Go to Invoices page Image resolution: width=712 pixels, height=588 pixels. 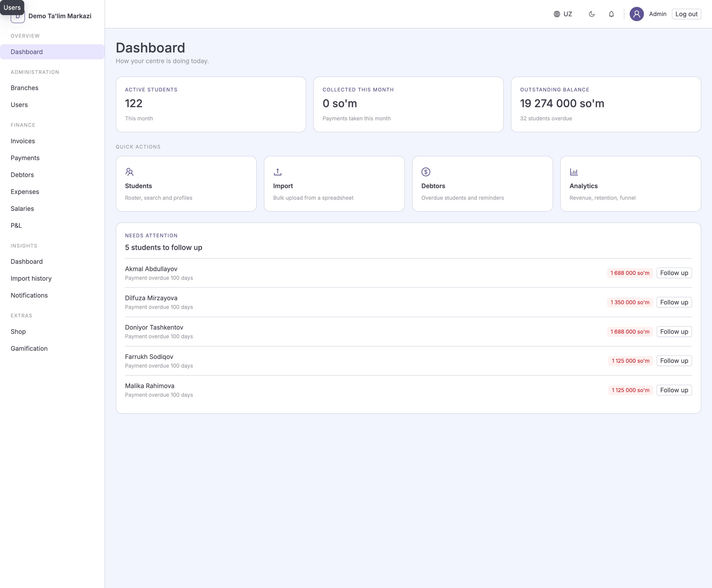[x=52, y=141]
